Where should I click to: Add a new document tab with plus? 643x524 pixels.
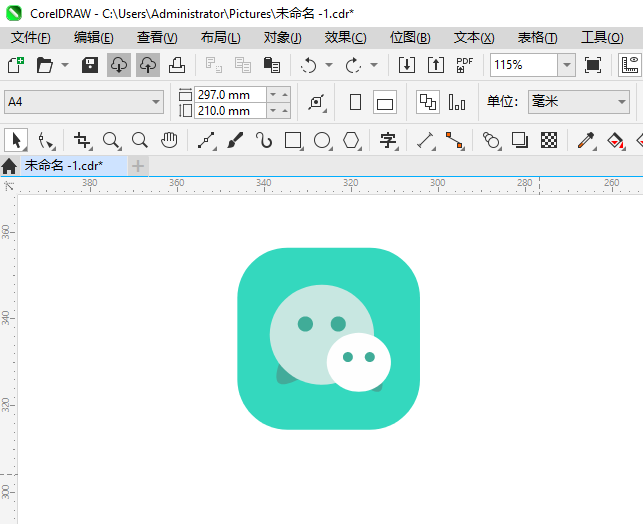(x=138, y=166)
